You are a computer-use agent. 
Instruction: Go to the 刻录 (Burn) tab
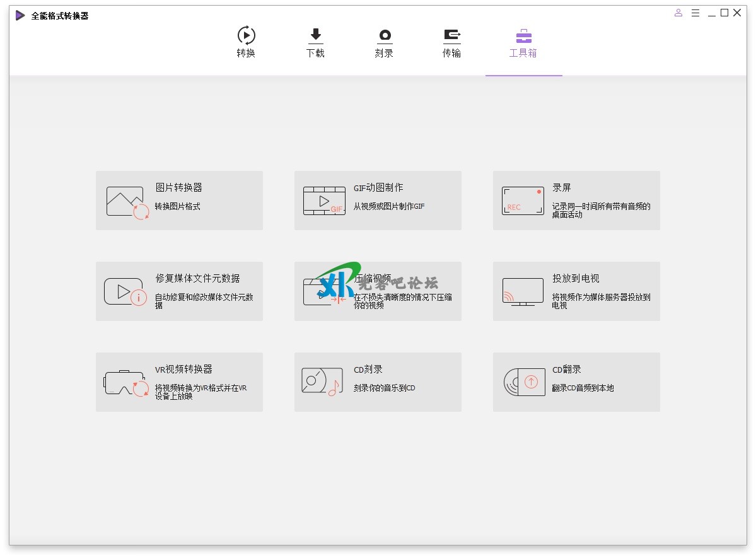click(x=384, y=42)
